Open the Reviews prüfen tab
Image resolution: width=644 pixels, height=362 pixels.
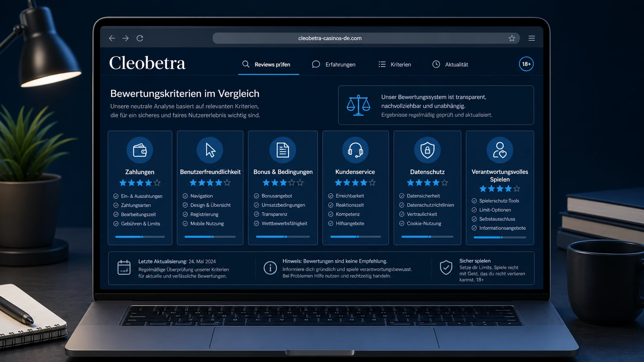pyautogui.click(x=268, y=64)
